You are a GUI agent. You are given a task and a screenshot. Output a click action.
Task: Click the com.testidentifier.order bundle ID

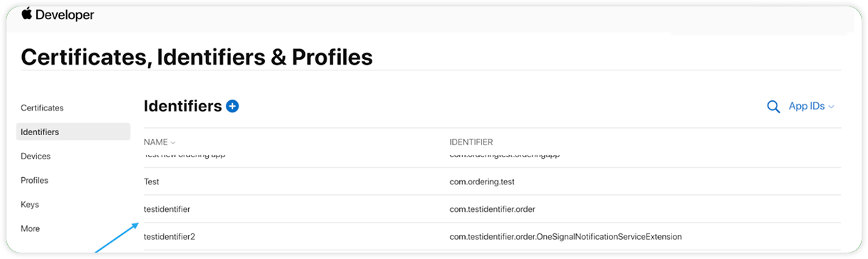(492, 209)
